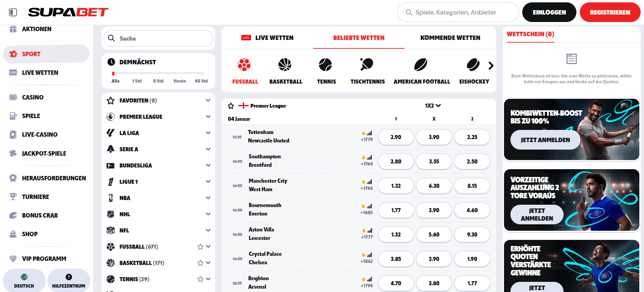Image resolution: width=644 pixels, height=292 pixels.
Task: Open the 1X2 market dropdown
Action: coord(433,106)
